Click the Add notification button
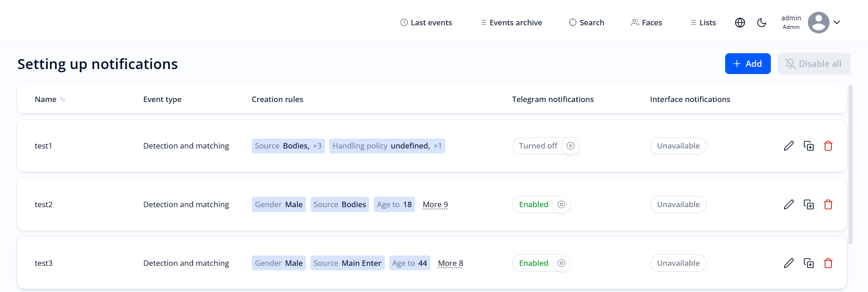The height and width of the screenshot is (292, 868). coord(748,64)
